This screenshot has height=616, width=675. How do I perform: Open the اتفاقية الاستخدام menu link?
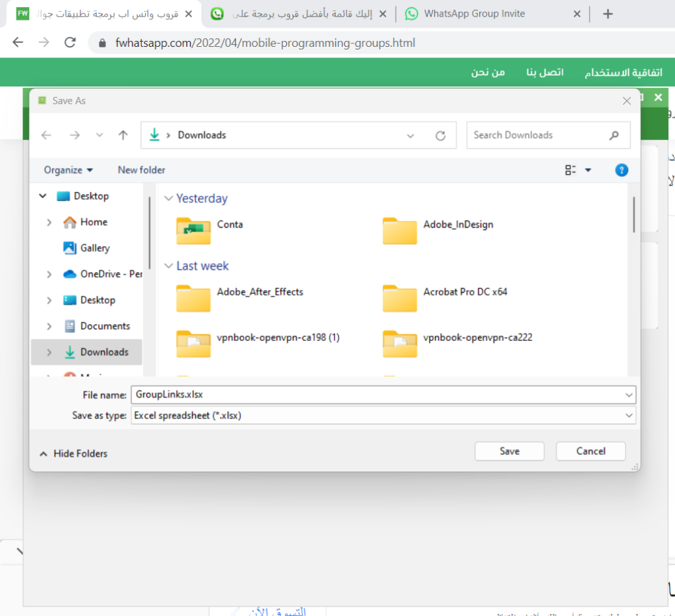pyautogui.click(x=624, y=73)
